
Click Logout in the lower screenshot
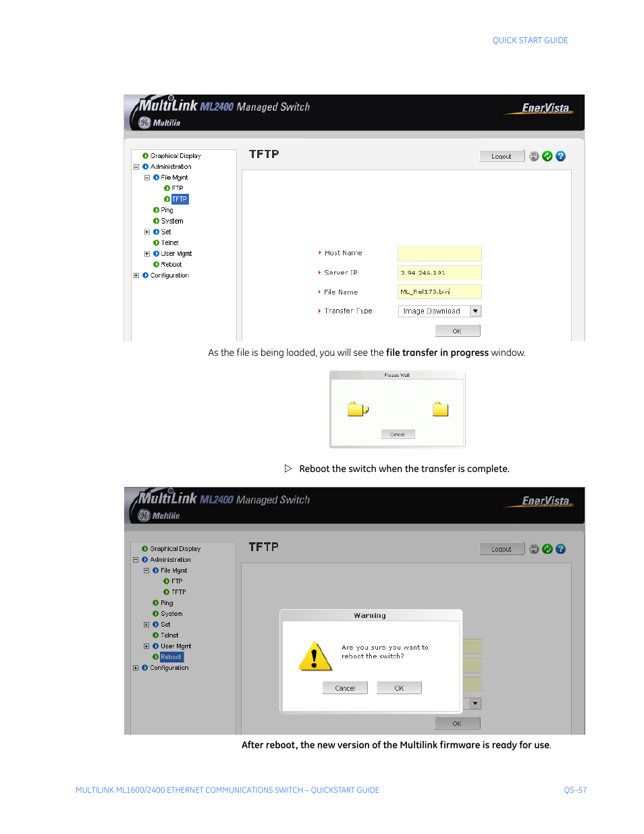click(502, 549)
